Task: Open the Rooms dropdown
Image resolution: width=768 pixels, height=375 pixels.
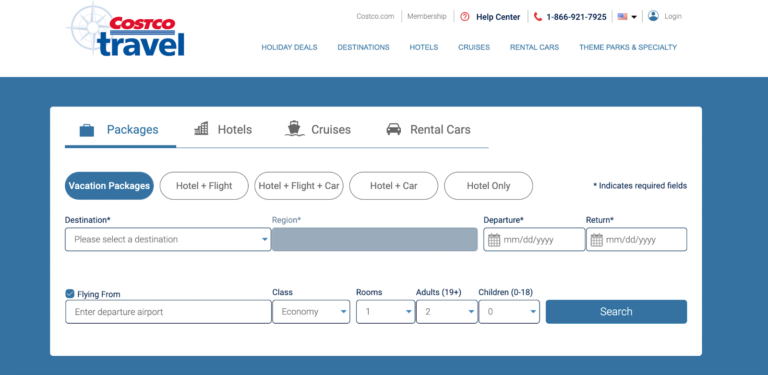Action: click(x=385, y=312)
